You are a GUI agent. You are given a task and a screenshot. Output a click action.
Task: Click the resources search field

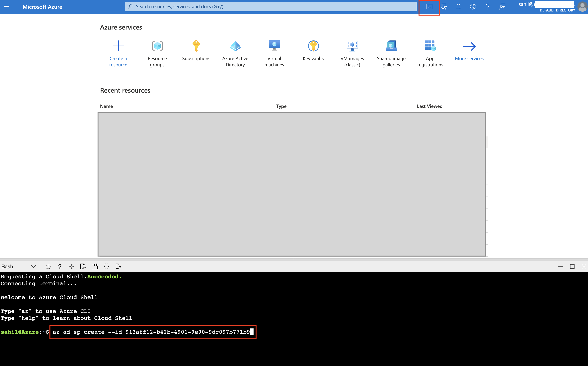click(x=270, y=6)
